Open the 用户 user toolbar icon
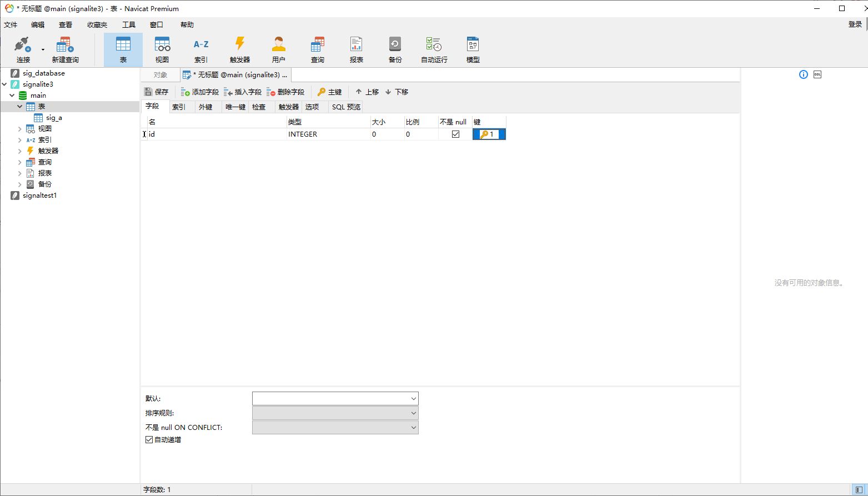 [279, 49]
